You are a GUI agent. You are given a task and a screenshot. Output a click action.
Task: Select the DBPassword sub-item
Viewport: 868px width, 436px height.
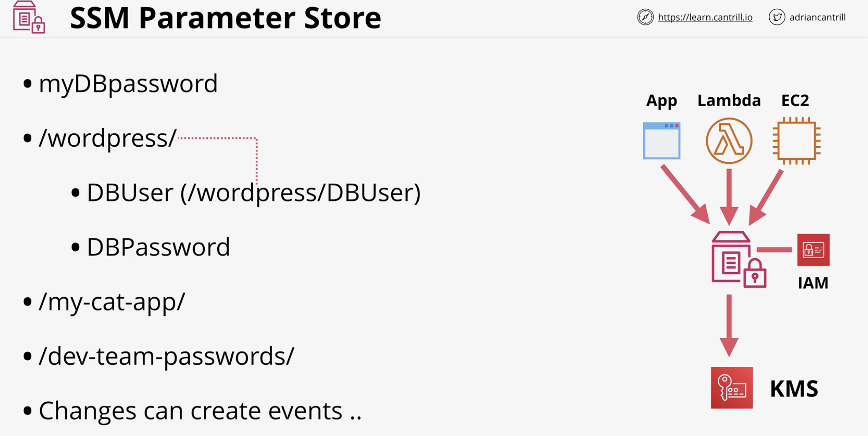pos(159,247)
